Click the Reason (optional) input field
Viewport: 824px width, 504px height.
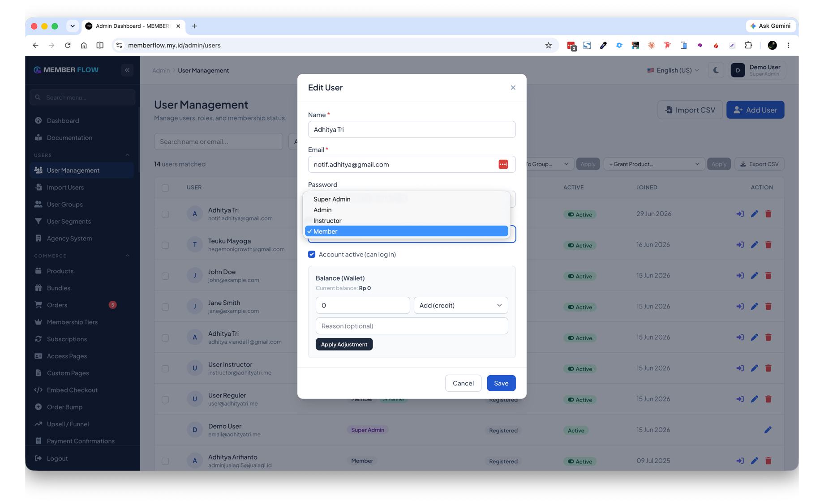point(412,326)
